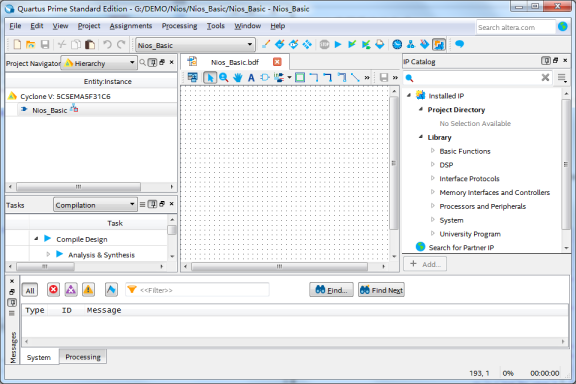Select University Program in Library
This screenshot has height=384, width=576.
(x=470, y=234)
